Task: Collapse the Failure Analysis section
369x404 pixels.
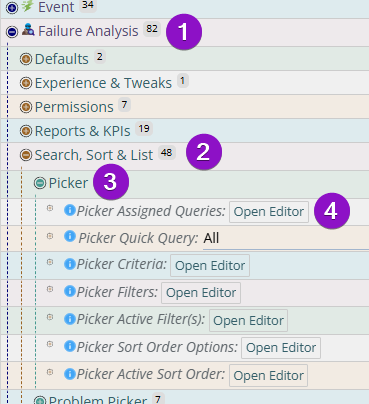Action: click(12, 32)
